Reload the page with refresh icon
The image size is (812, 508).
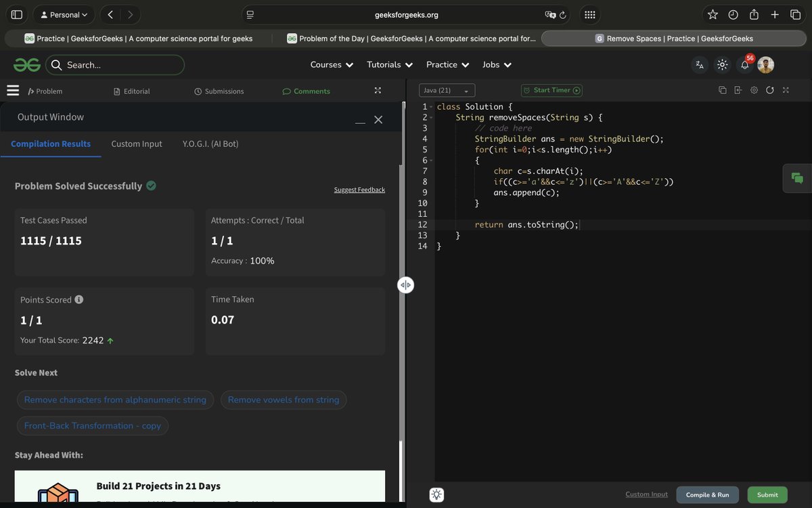point(562,14)
